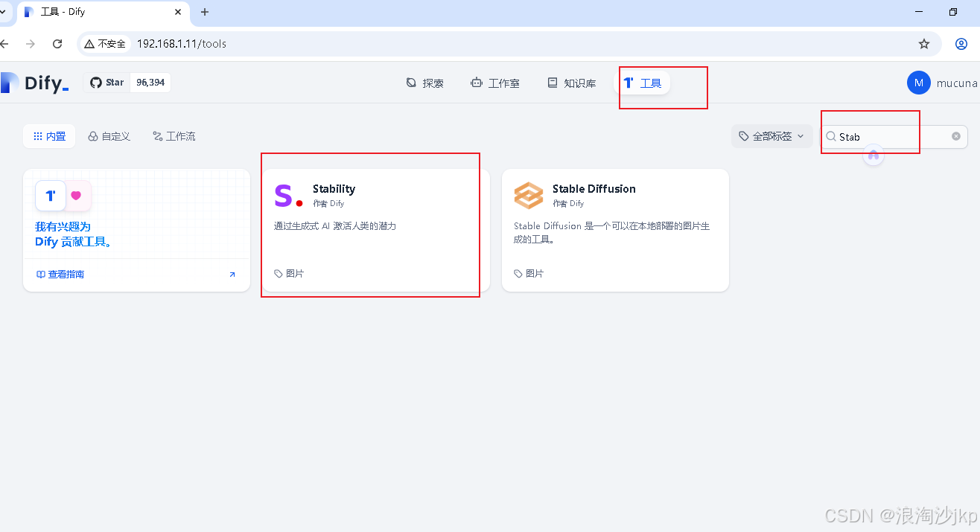Image resolution: width=980 pixels, height=532 pixels.
Task: Select the 工具 - Dify browser tab
Action: point(104,12)
